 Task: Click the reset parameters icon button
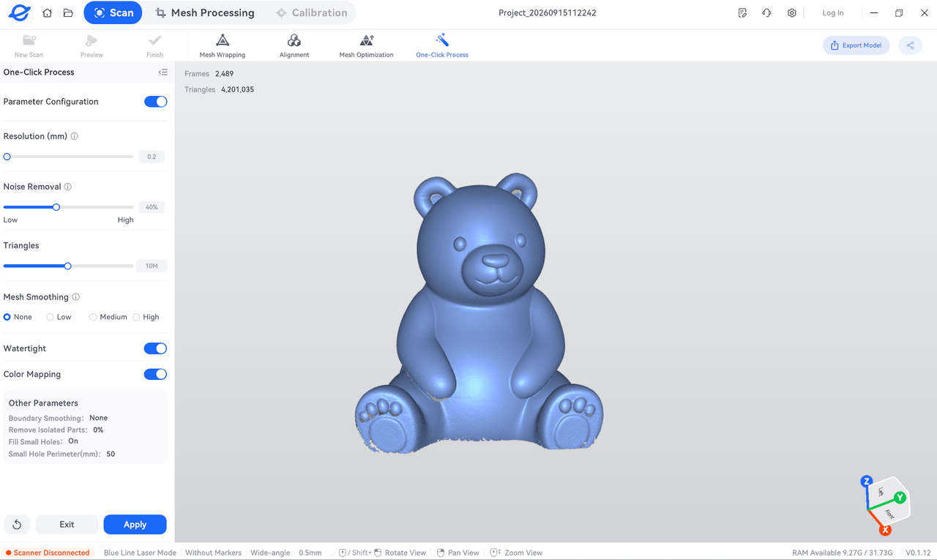coord(17,524)
